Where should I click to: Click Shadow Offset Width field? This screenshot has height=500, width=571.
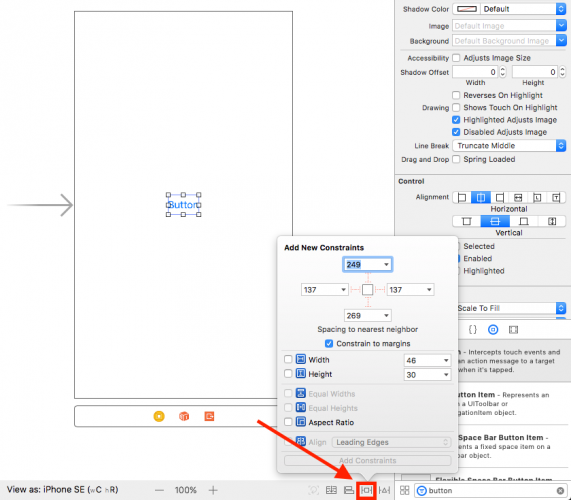(475, 72)
